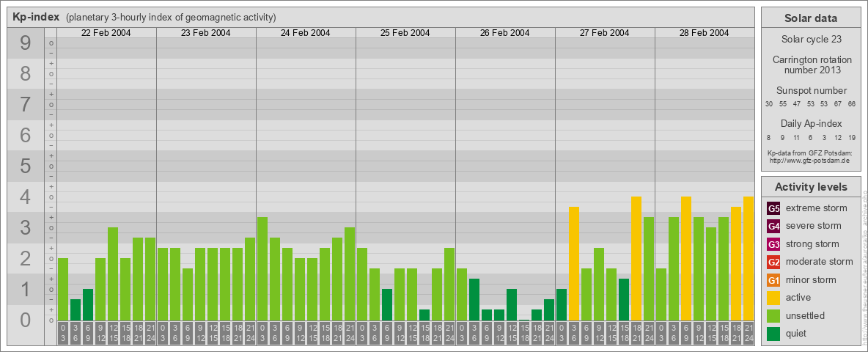The height and width of the screenshot is (352, 868).
Task: Open the www.gfz-potsdam.de link
Action: click(811, 161)
